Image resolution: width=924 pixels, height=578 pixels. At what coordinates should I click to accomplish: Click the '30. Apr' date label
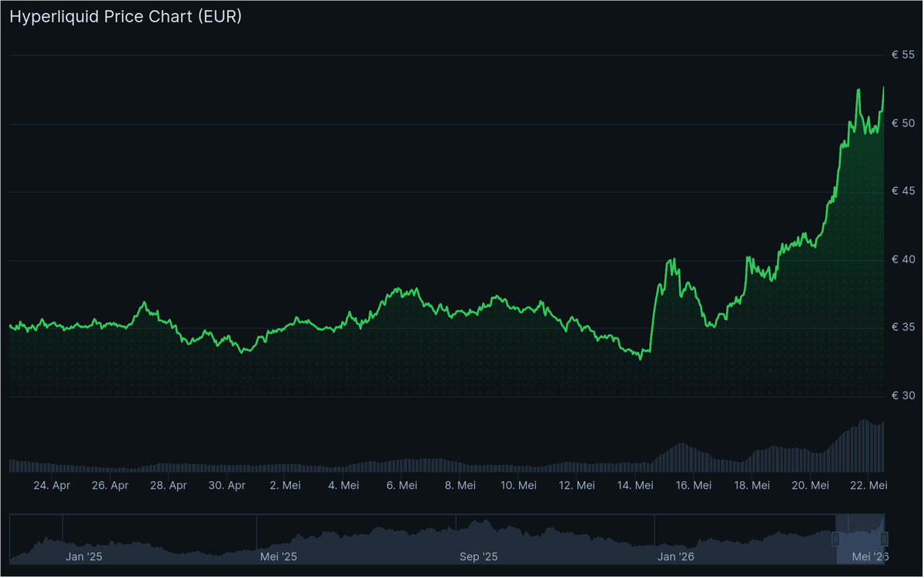tap(227, 486)
